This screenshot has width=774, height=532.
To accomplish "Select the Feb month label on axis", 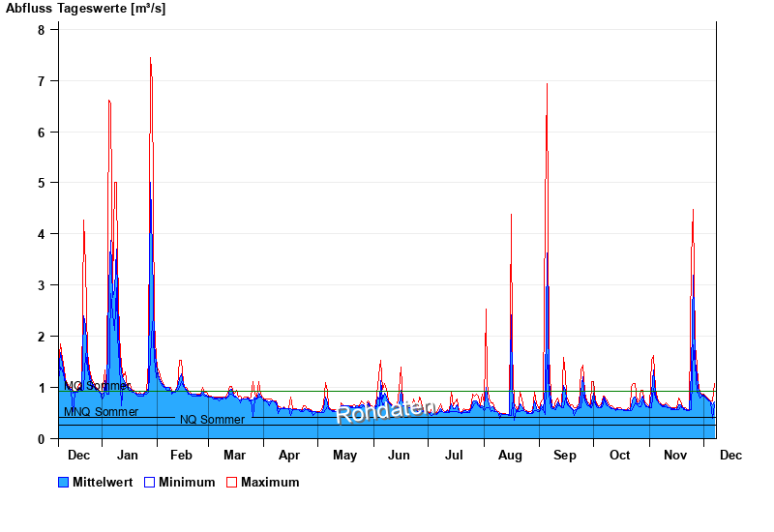I will [x=181, y=456].
